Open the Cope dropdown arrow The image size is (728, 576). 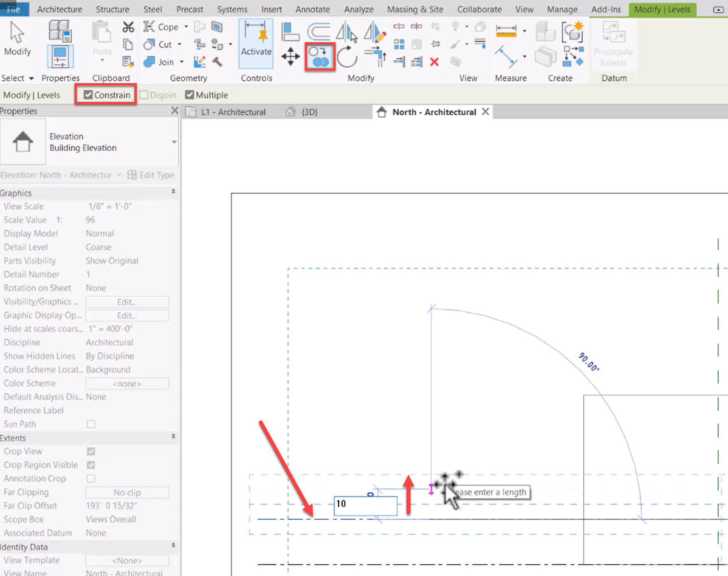(186, 27)
